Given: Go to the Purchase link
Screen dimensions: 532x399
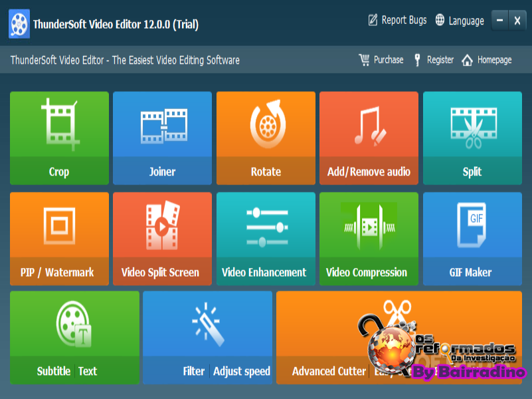Looking at the screenshot, I should tap(389, 60).
